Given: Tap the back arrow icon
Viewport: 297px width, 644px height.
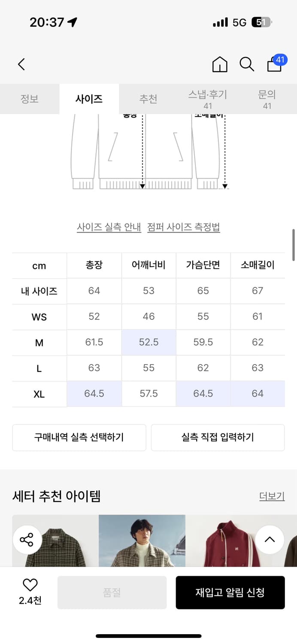Looking at the screenshot, I should pyautogui.click(x=21, y=64).
